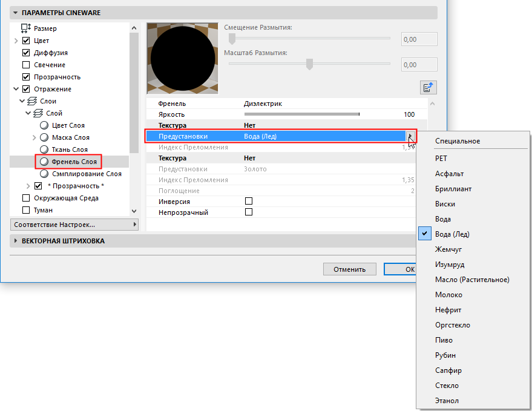
Task: Choose Специальное from presets menu
Action: pyautogui.click(x=458, y=141)
